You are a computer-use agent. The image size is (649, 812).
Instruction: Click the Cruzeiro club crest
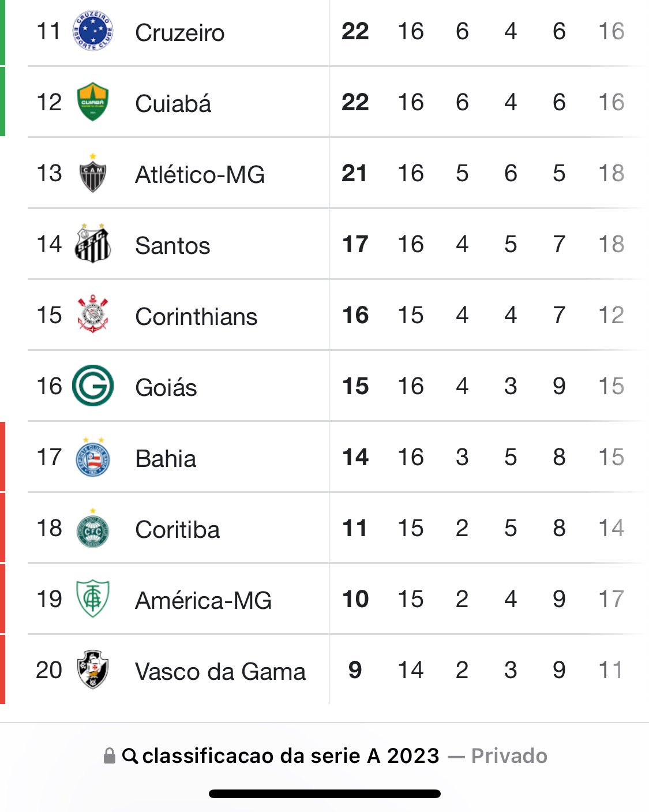(x=93, y=31)
